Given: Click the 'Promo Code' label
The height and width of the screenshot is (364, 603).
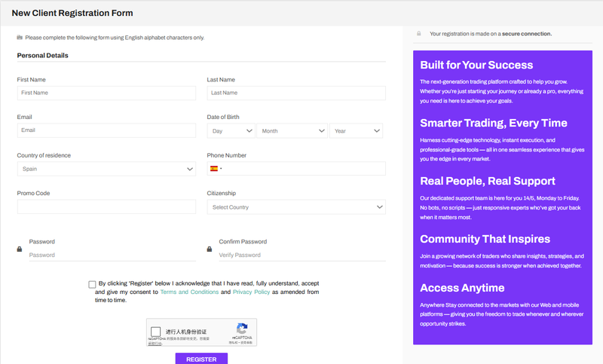Looking at the screenshot, I should (33, 193).
